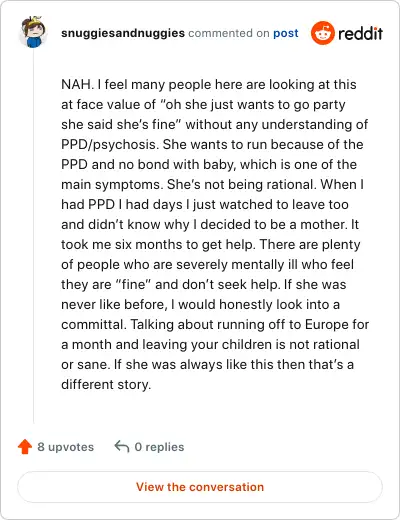Select the "8 upvotes" count label
This screenshot has height=520, width=400.
pos(66,447)
